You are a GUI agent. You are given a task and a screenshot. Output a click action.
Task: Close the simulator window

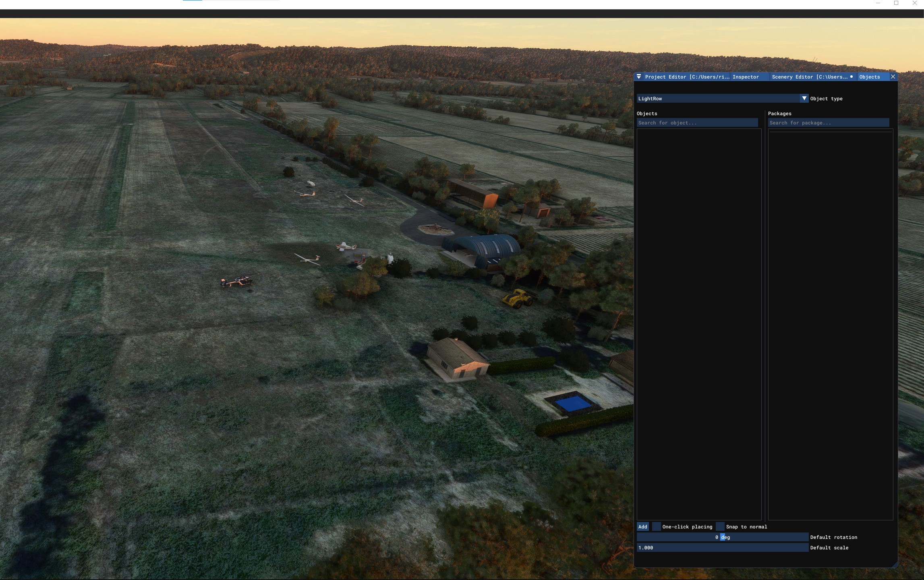click(914, 3)
